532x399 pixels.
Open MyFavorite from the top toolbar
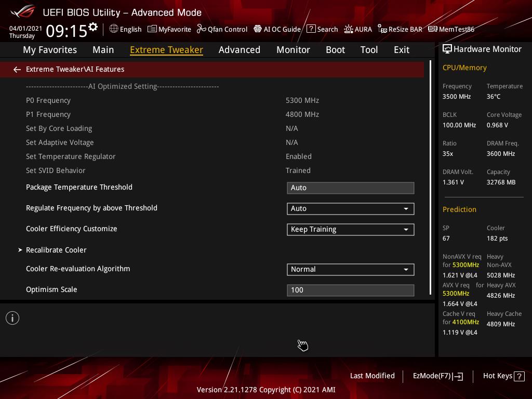coord(169,29)
